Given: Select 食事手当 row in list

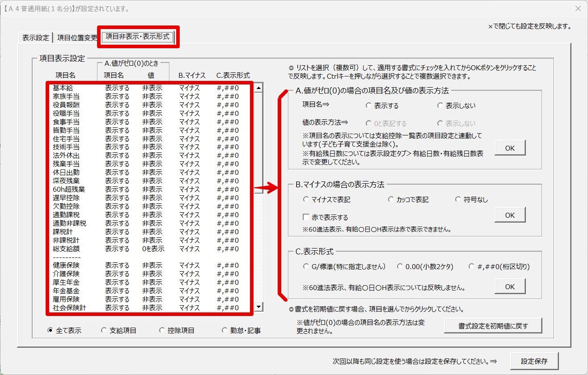Looking at the screenshot, I should [x=151, y=122].
